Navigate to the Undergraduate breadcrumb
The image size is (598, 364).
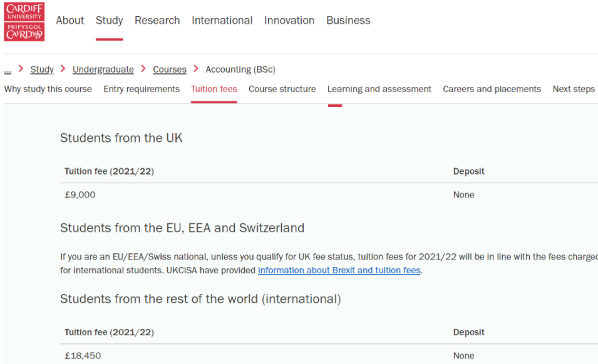point(103,69)
